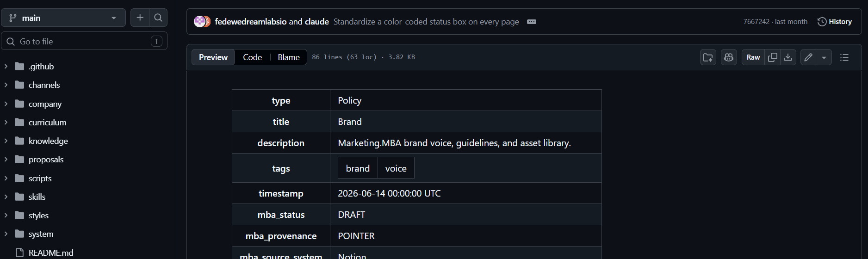Screen dimensions: 868x259
Task: Select the Preview tab
Action: (213, 57)
